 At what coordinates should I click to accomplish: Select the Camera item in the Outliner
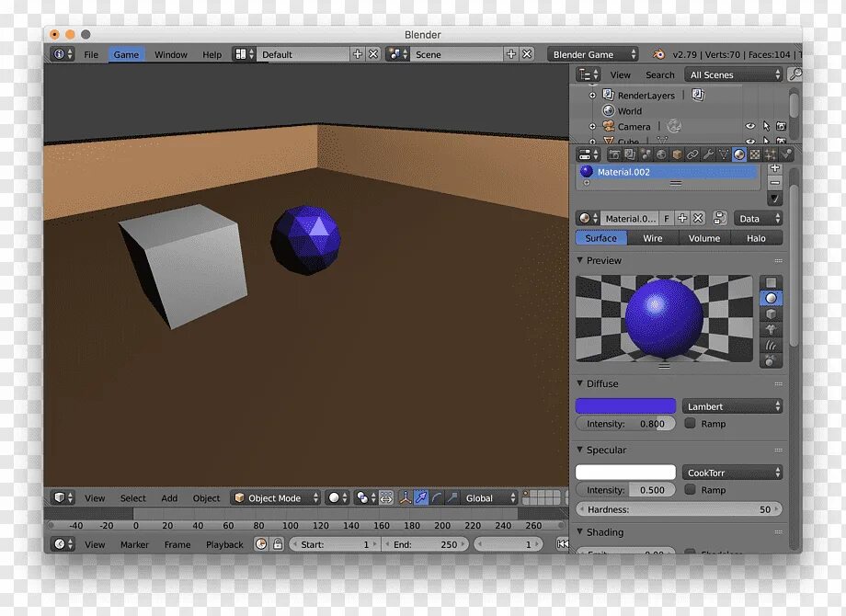pyautogui.click(x=634, y=127)
